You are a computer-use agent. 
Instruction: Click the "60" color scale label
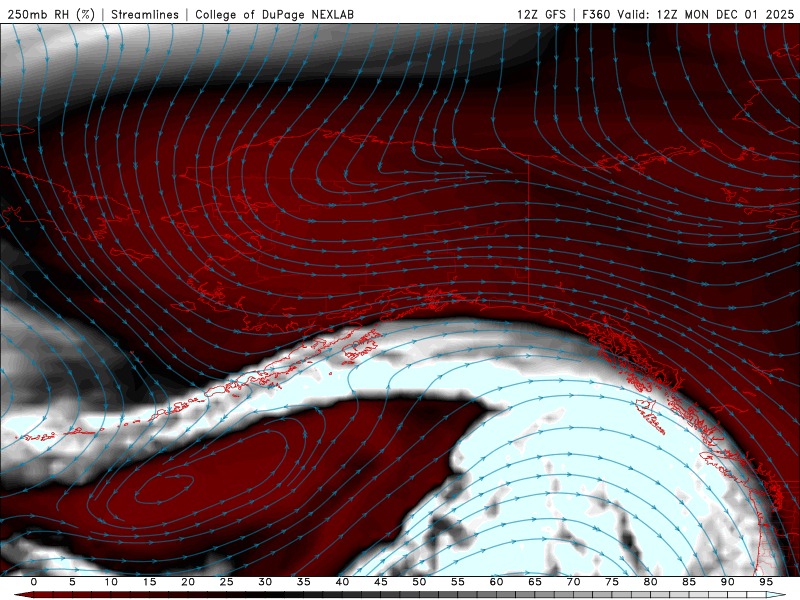pyautogui.click(x=496, y=582)
